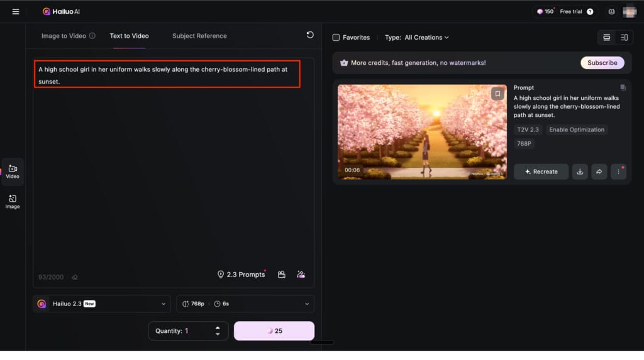Click the 93/2000 character counter
This screenshot has width=644, height=360.
[51, 277]
